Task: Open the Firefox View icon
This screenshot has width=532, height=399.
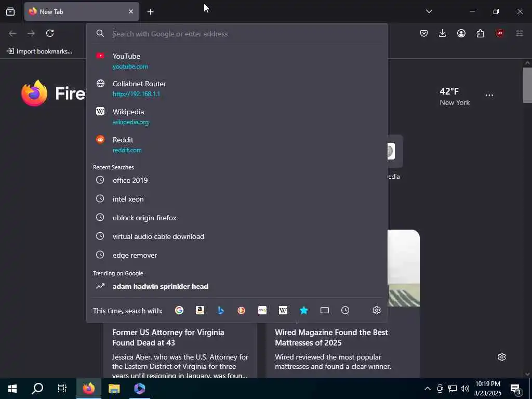Action: (x=10, y=11)
